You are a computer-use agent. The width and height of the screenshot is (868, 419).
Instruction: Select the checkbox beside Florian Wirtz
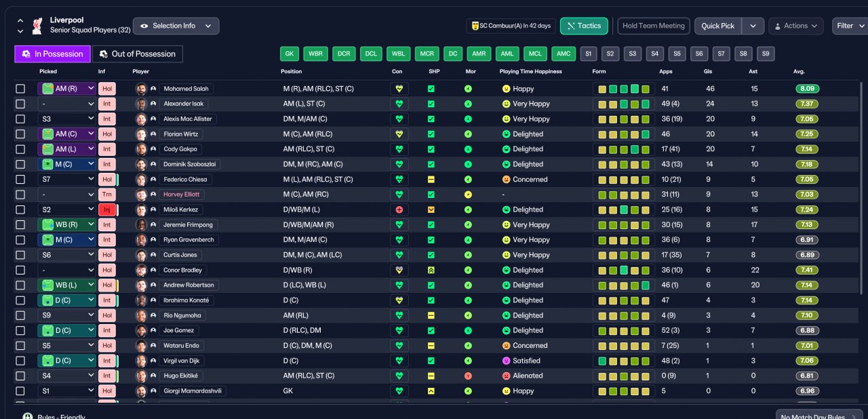point(20,134)
